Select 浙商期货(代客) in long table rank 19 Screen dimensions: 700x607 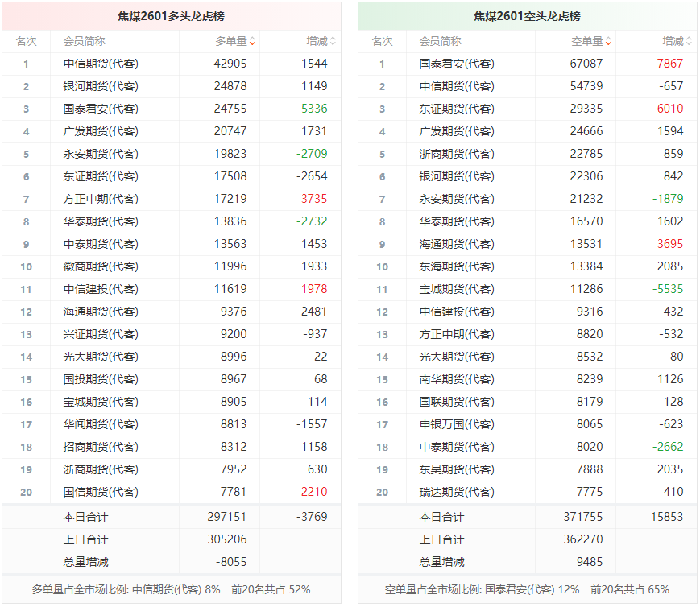point(101,469)
